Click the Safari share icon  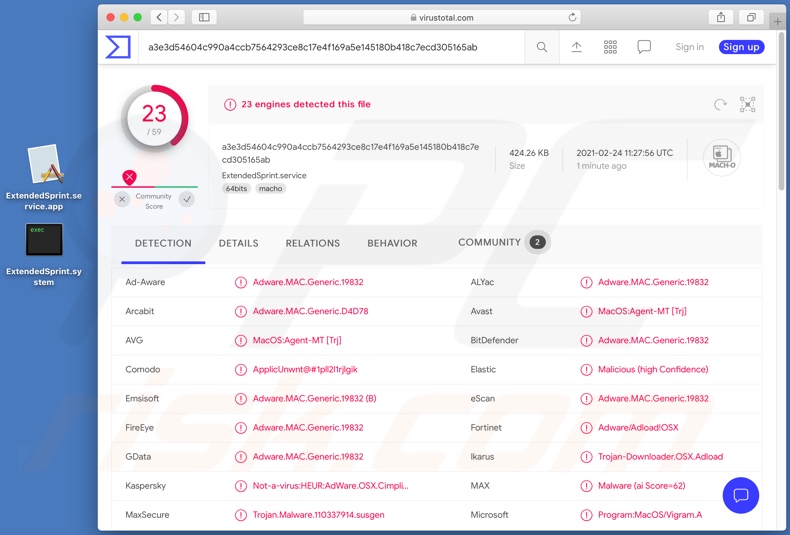pos(721,17)
